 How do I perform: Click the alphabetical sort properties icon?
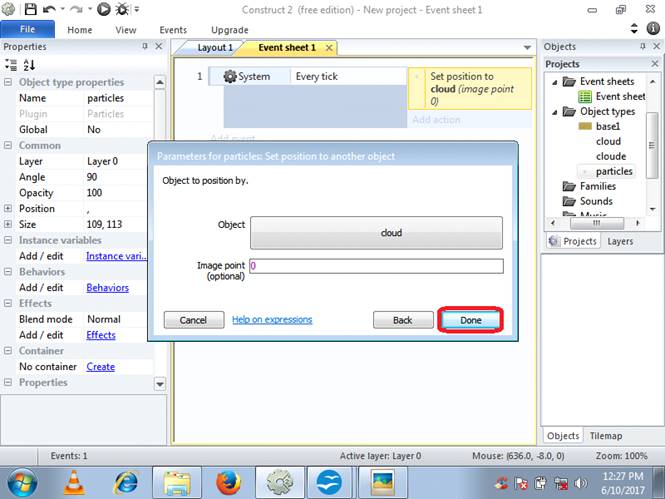pyautogui.click(x=29, y=65)
